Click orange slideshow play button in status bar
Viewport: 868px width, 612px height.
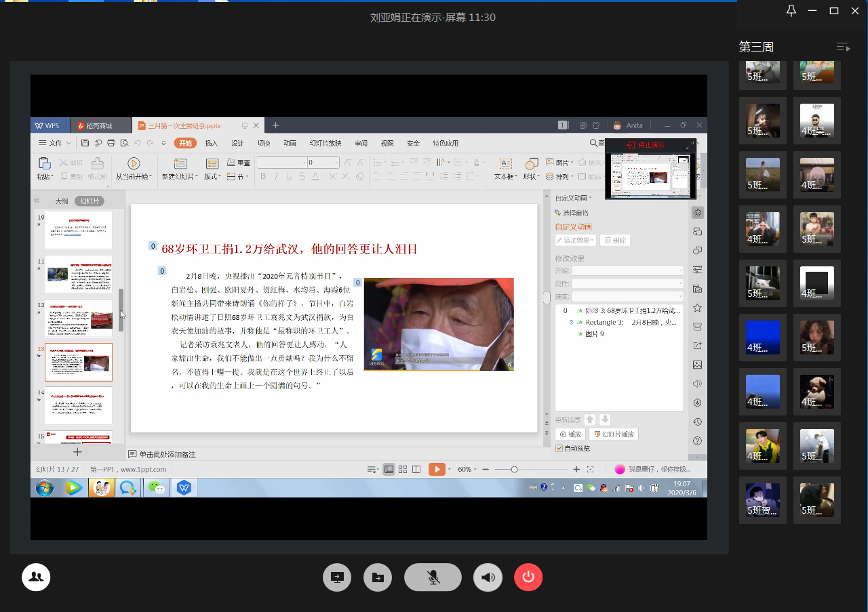point(437,469)
